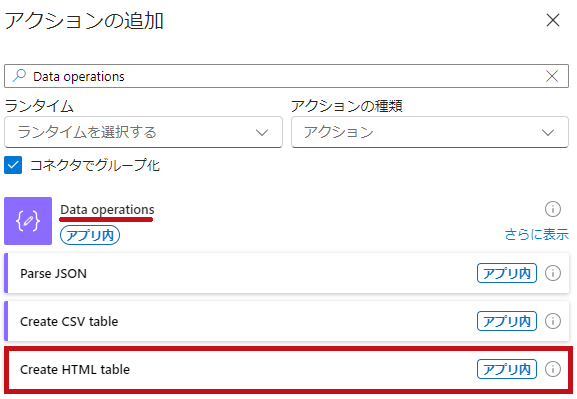Click アプリ内 badge under Data operations
577x399 pixels.
point(90,235)
